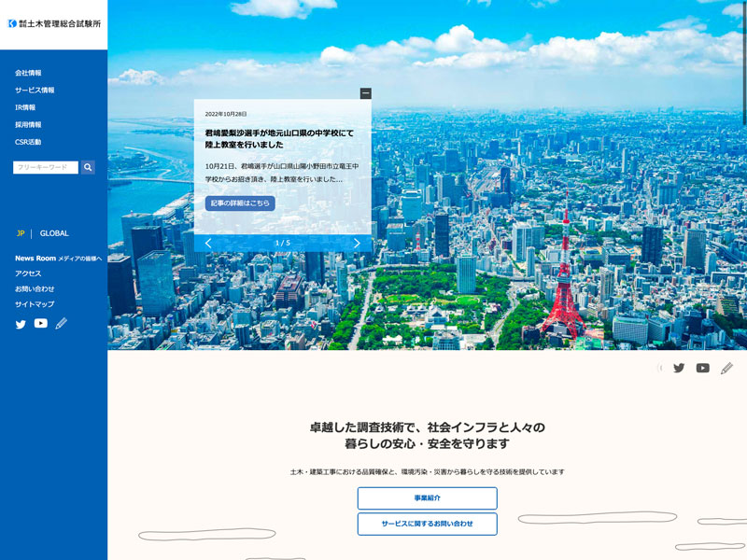Click the pencil blog icon in the sidebar
This screenshot has width=747, height=560.
click(62, 323)
